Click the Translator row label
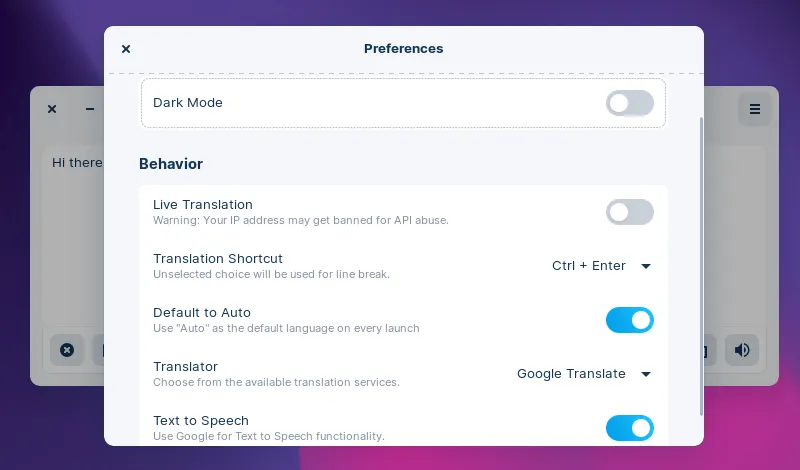Viewport: 800px width, 470px height. coord(185,367)
